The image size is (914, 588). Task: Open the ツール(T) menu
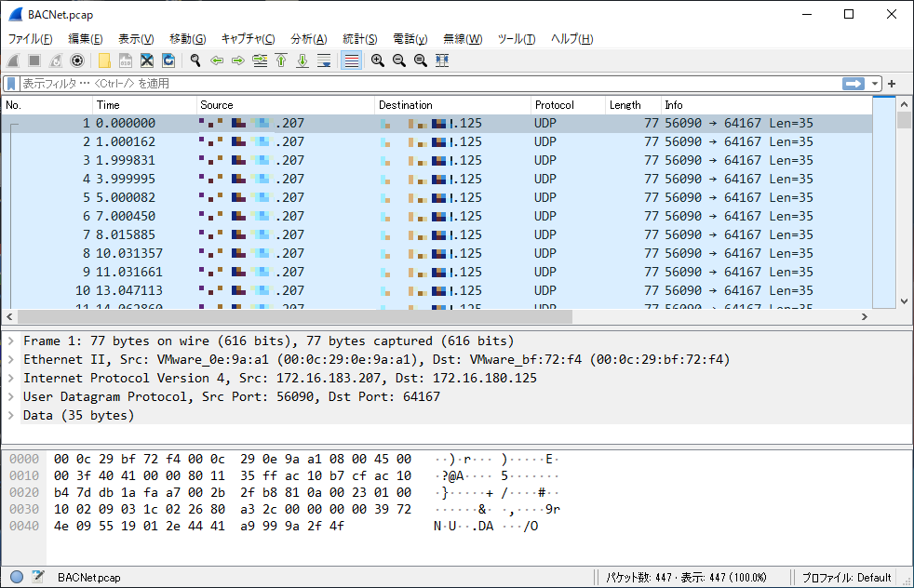(x=517, y=39)
